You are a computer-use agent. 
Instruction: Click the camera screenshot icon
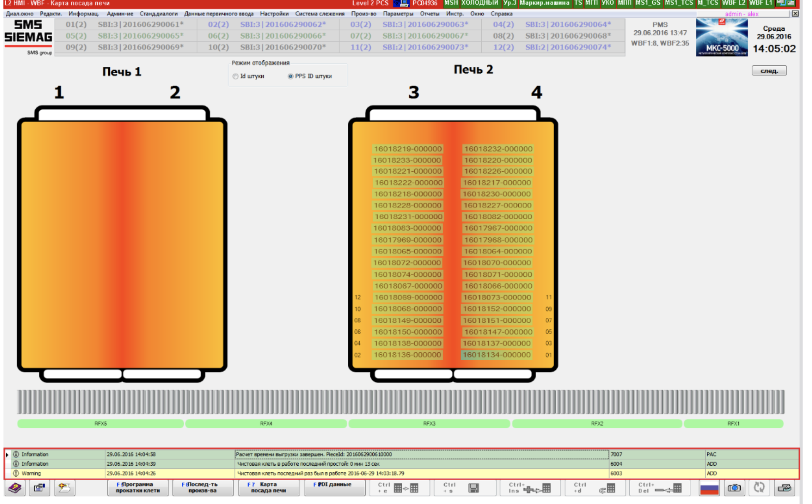coord(734,488)
